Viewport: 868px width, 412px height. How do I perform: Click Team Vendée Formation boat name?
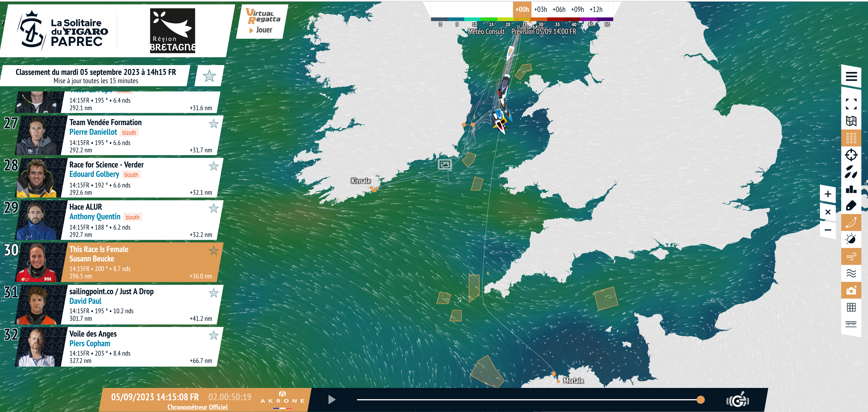click(x=106, y=123)
